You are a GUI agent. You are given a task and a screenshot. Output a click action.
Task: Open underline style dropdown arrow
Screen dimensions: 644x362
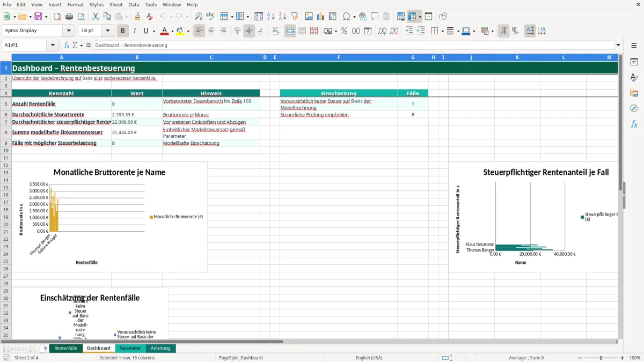coord(153,31)
